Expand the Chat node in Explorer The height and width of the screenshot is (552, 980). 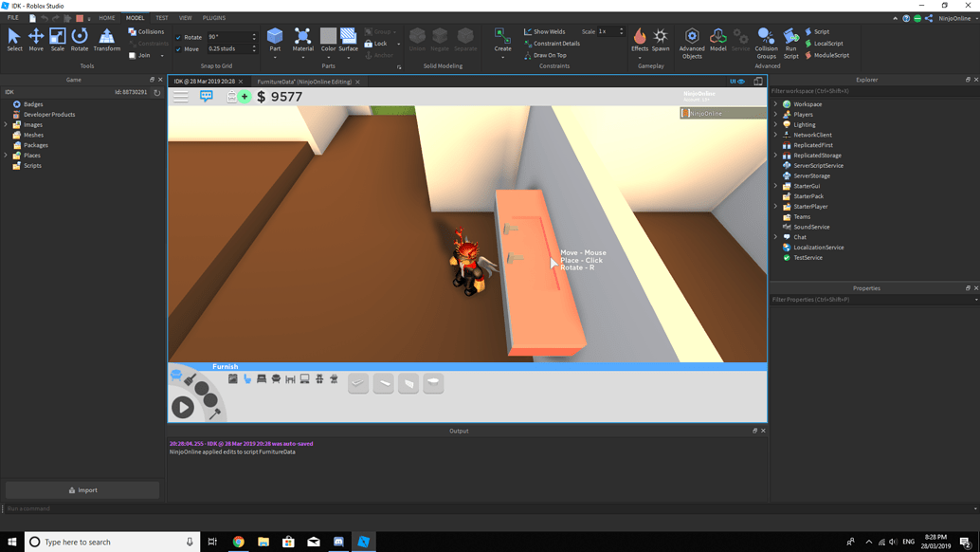[775, 237]
